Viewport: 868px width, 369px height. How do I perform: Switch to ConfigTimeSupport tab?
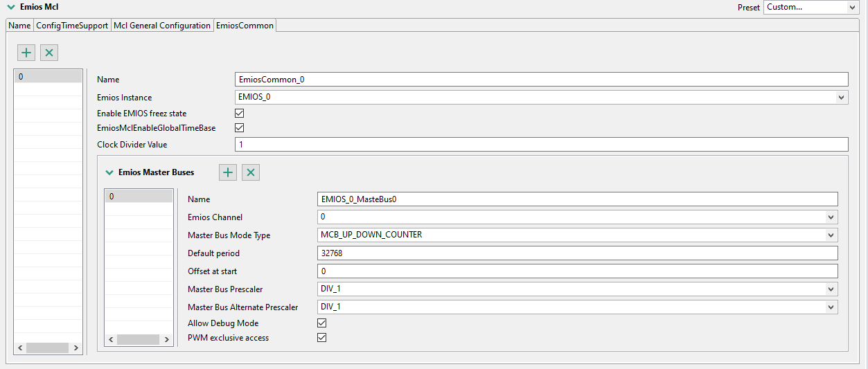point(72,26)
